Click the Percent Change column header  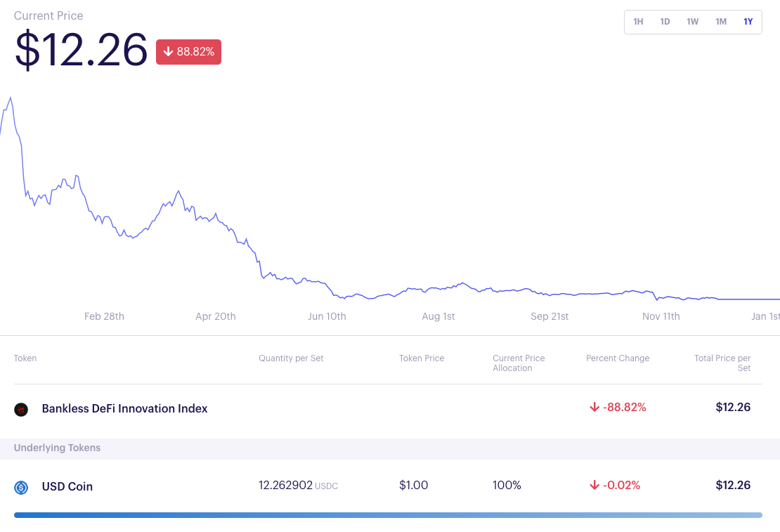point(618,358)
